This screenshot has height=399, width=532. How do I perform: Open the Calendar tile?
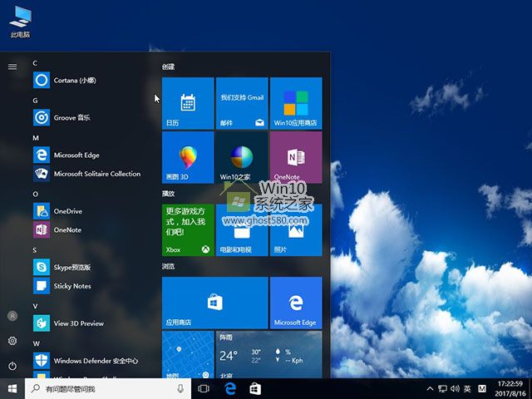pos(188,103)
